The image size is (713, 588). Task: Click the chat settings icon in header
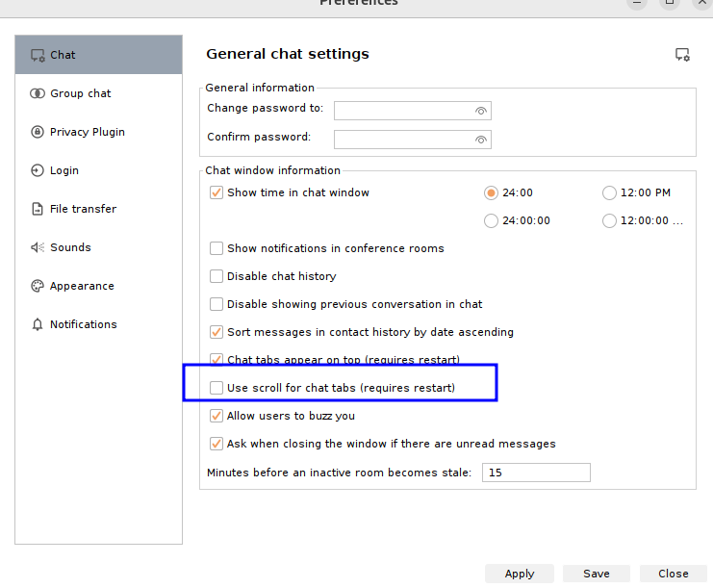point(682,55)
